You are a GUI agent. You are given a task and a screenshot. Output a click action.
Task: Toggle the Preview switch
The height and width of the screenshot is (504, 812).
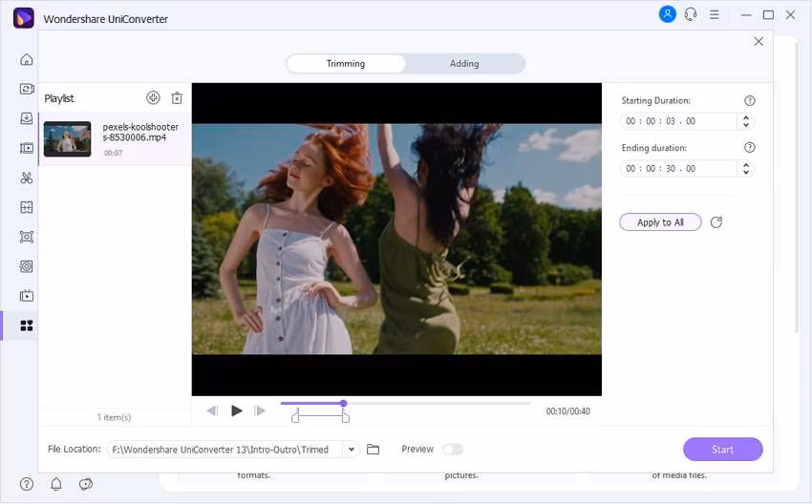pyautogui.click(x=453, y=450)
